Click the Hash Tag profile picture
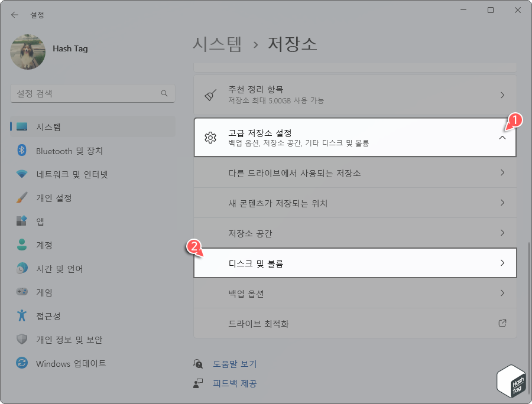Screen dimensions: 532x404 pyautogui.click(x=27, y=52)
